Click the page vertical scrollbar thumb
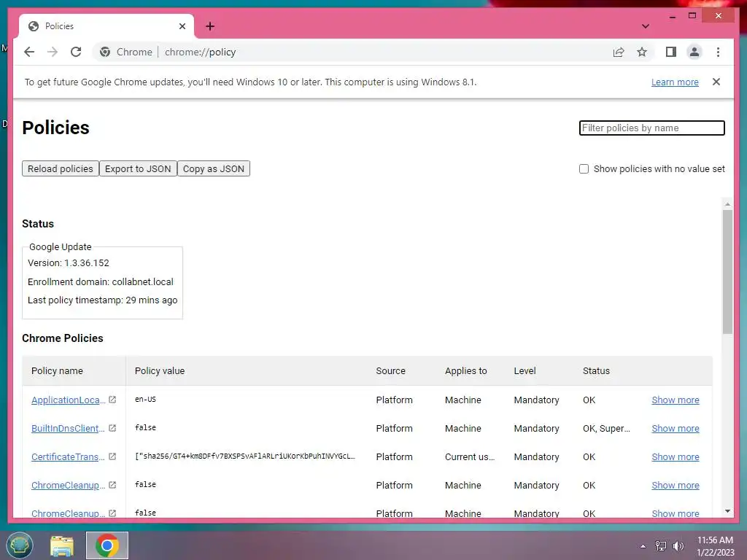This screenshot has width=747, height=560. tap(727, 271)
